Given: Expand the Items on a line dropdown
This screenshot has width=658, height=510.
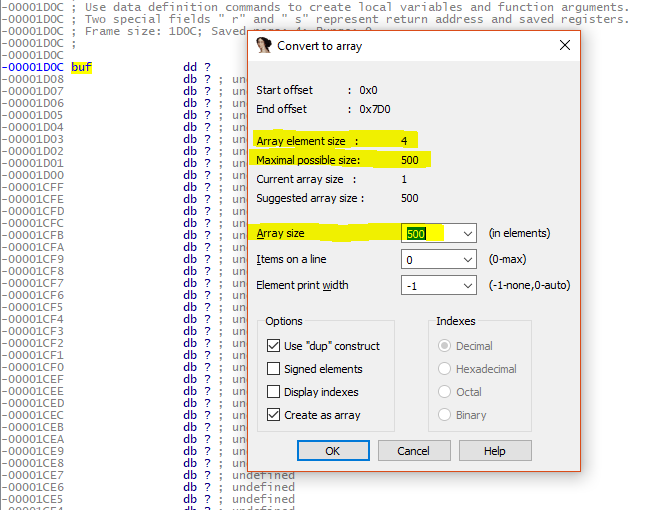Looking at the screenshot, I should click(x=466, y=259).
